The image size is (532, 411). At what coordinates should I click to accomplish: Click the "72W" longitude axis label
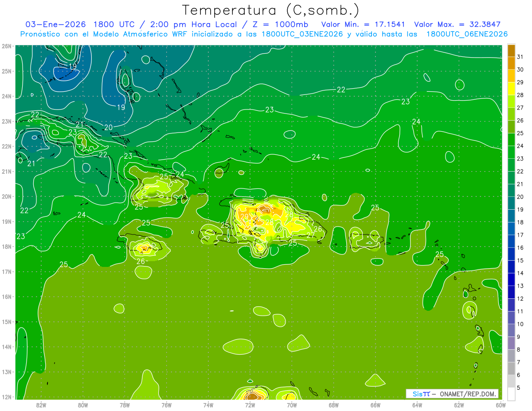tap(250, 405)
